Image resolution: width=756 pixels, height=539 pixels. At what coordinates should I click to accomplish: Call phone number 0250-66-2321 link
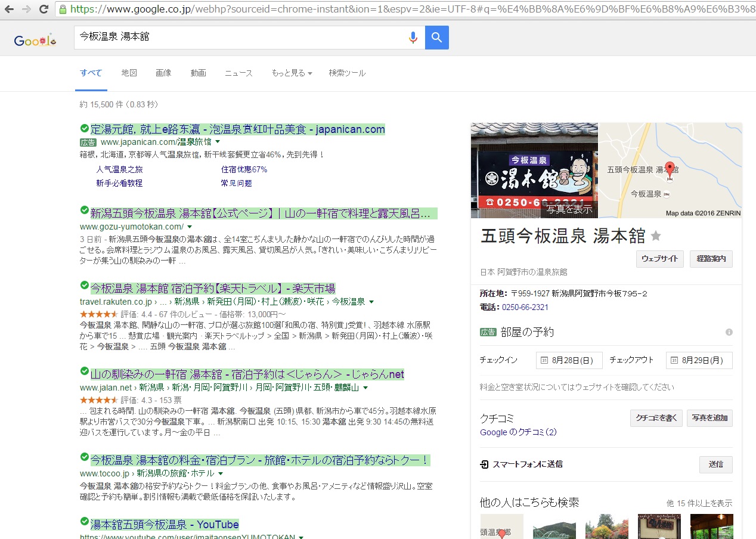(x=525, y=307)
